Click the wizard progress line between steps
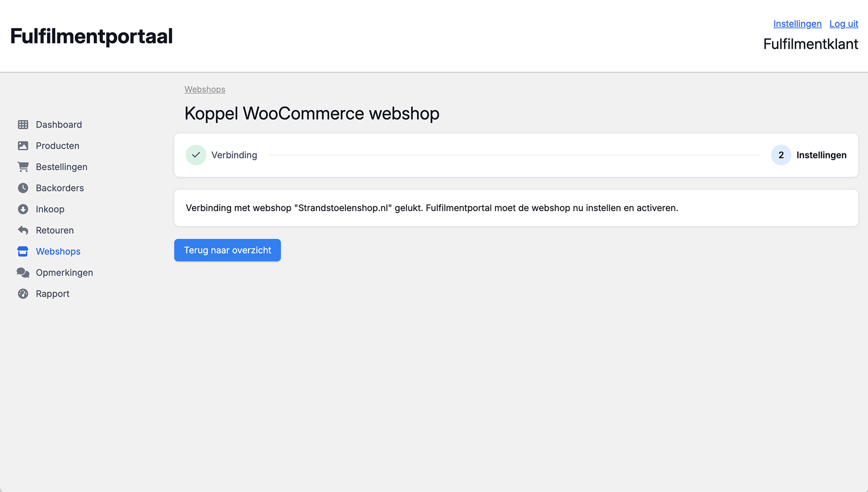This screenshot has height=492, width=868. (515, 155)
